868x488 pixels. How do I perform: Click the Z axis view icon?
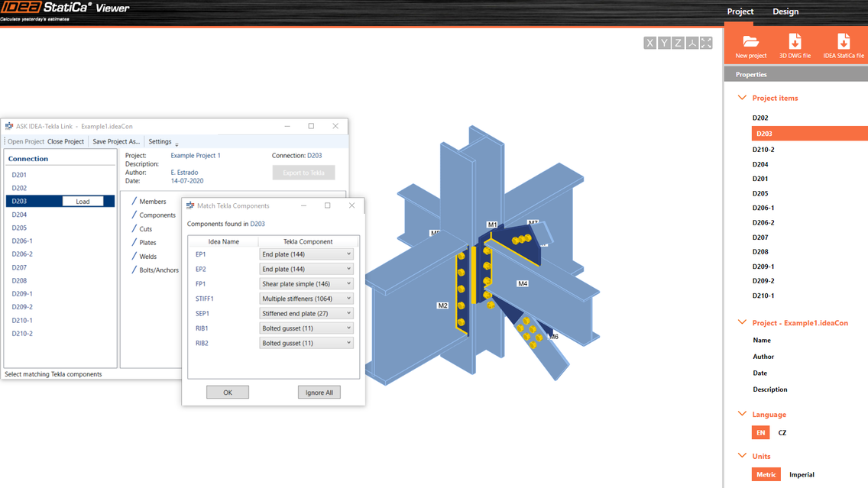coord(679,44)
